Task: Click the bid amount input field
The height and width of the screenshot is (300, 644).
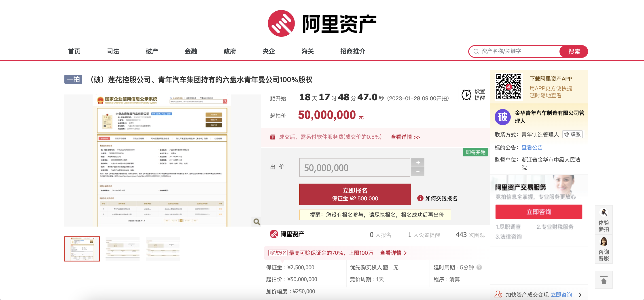Action: tap(354, 167)
